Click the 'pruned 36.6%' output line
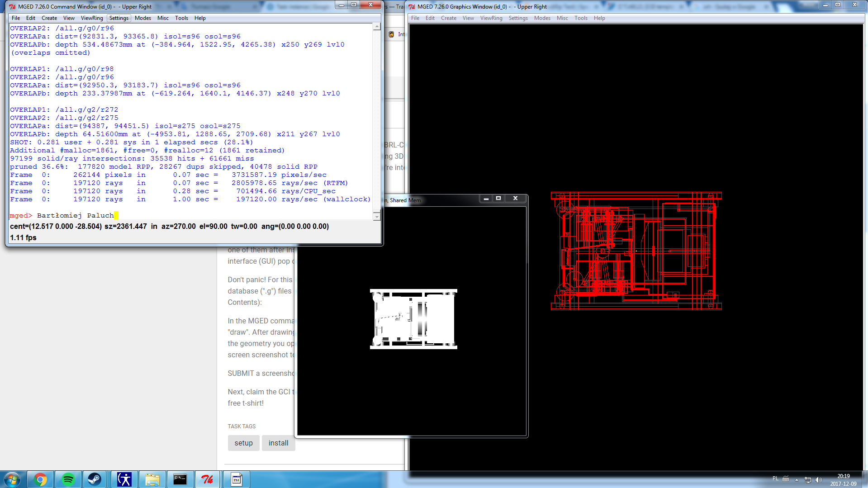Viewport: 868px width, 488px height. 164,167
